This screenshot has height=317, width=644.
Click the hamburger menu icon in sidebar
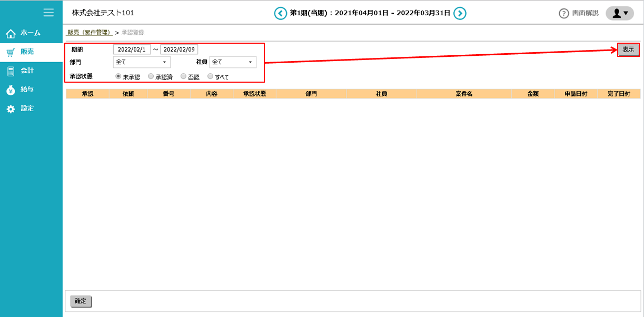pos(48,13)
